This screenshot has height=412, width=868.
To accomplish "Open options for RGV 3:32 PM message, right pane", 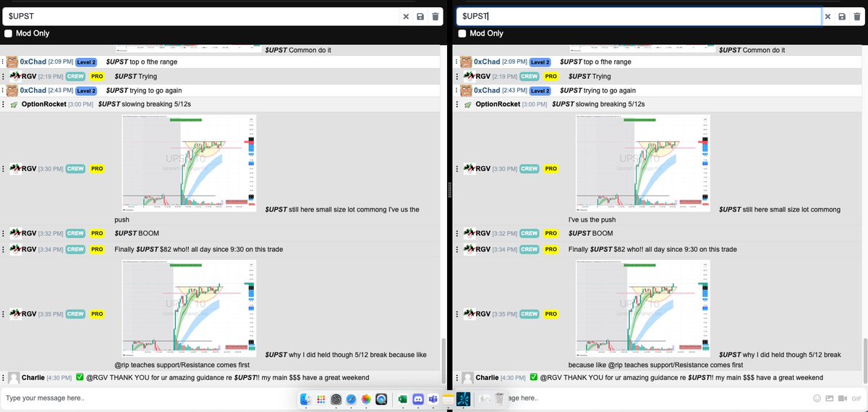I will click(457, 234).
